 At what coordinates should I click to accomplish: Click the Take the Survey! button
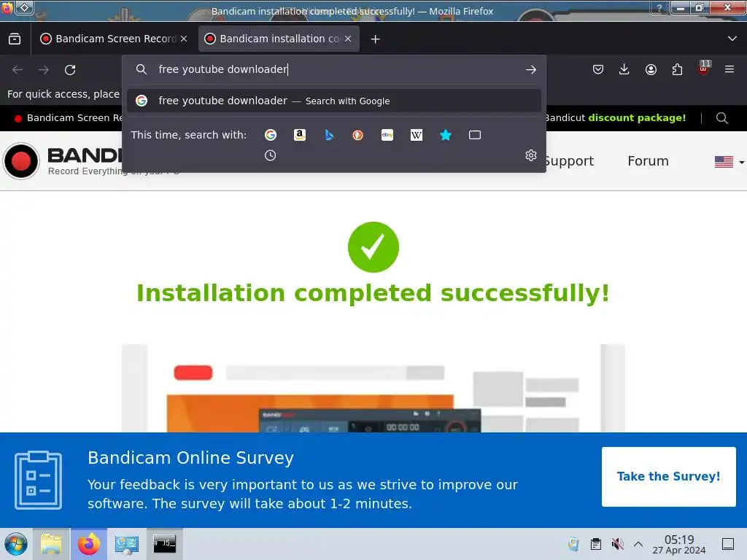(668, 477)
